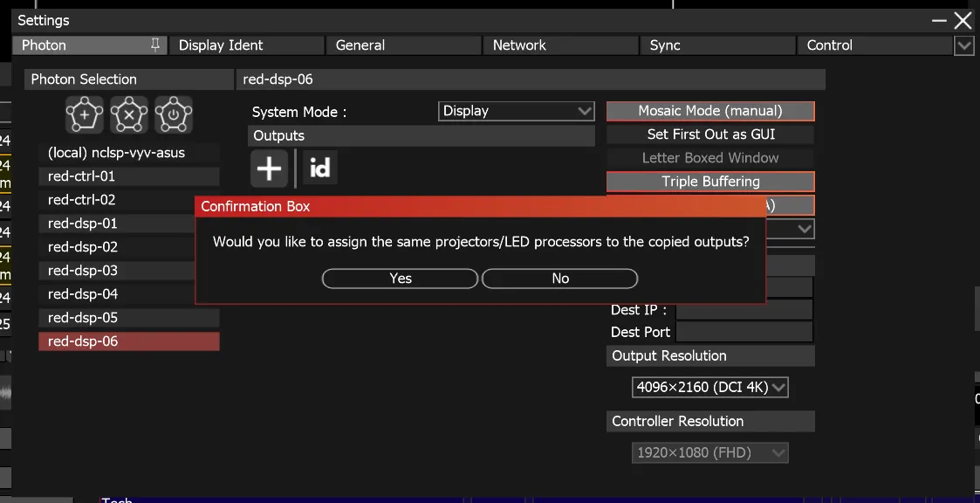Select (local) nclsp-vyv-asus in list
Image resolution: width=980 pixels, height=503 pixels.
click(129, 153)
